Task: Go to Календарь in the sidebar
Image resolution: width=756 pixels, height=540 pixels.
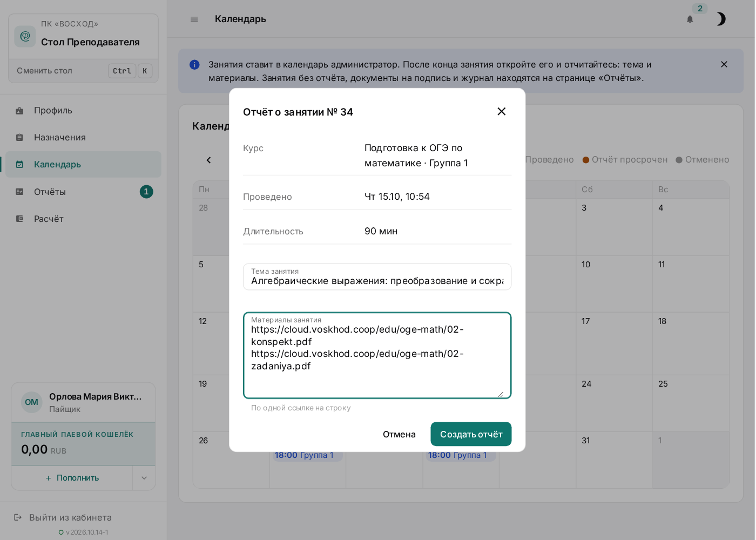Action: click(x=83, y=164)
